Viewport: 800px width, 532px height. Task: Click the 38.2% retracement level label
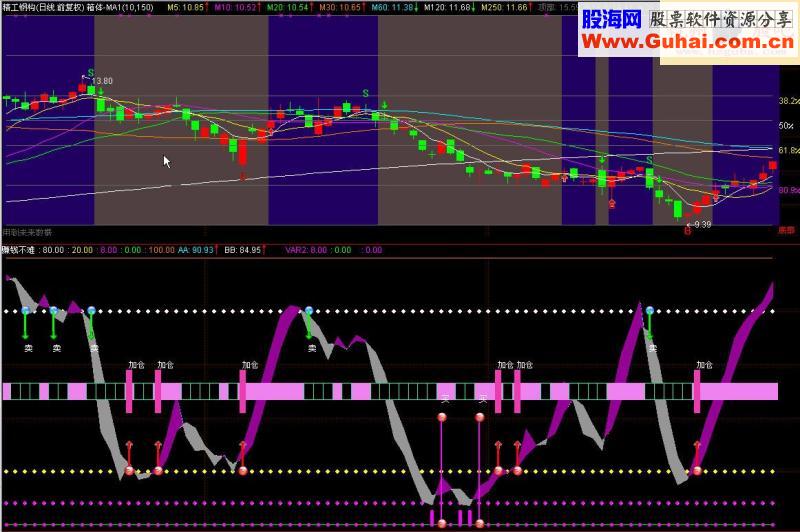tap(789, 101)
